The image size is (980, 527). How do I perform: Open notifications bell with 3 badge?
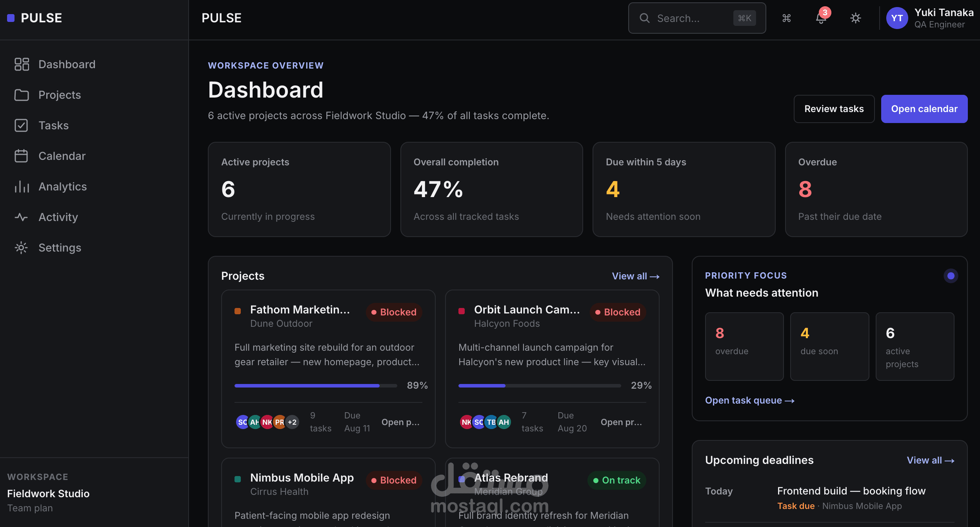821,18
